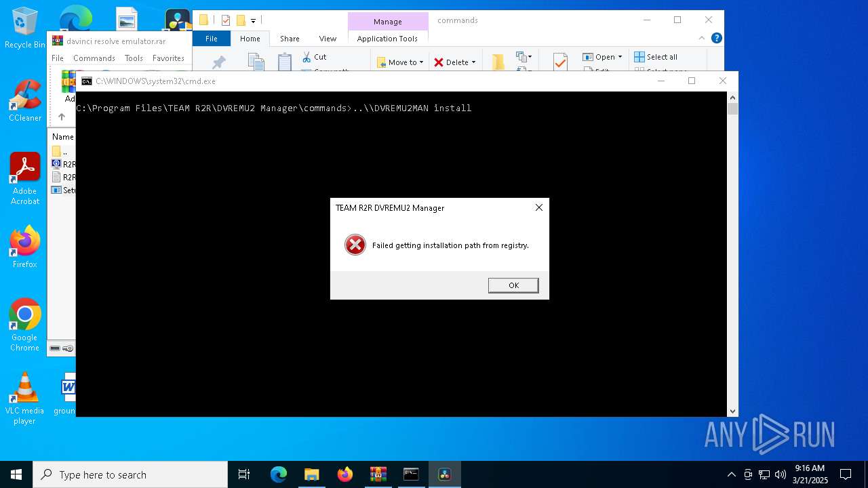
Task: Open the taskbar clock and calendar
Action: coord(810,474)
